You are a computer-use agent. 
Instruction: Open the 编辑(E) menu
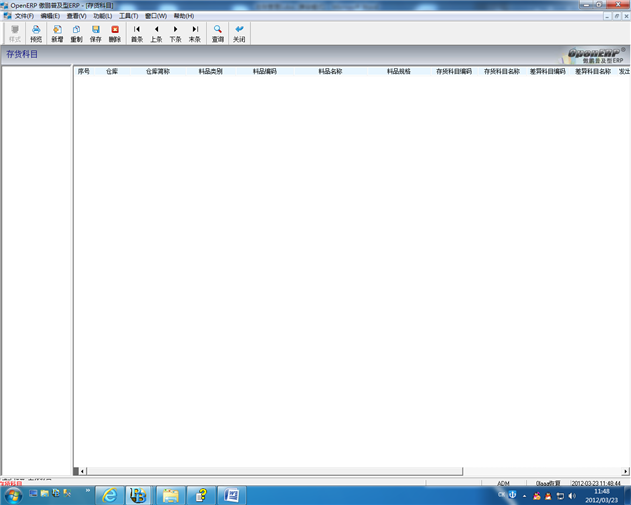(50, 16)
